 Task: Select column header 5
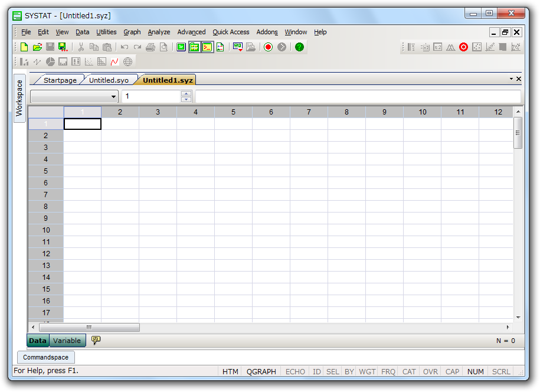coord(233,112)
